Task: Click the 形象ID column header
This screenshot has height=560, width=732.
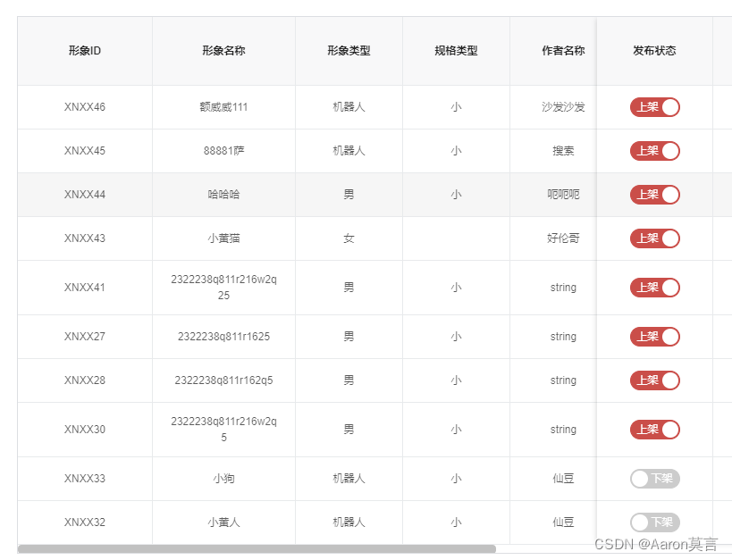Action: (84, 51)
